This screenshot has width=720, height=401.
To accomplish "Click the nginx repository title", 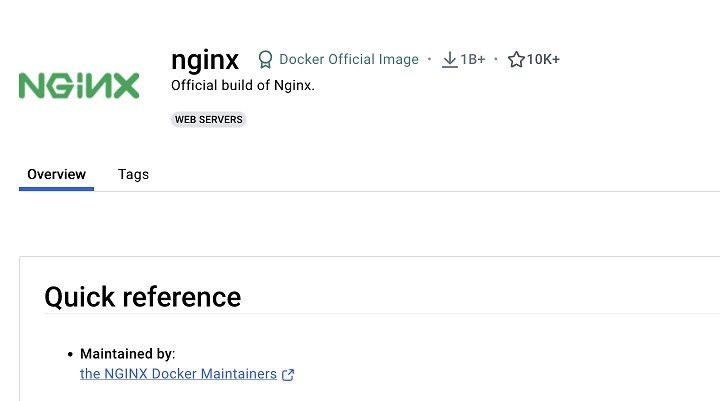I will tap(205, 58).
